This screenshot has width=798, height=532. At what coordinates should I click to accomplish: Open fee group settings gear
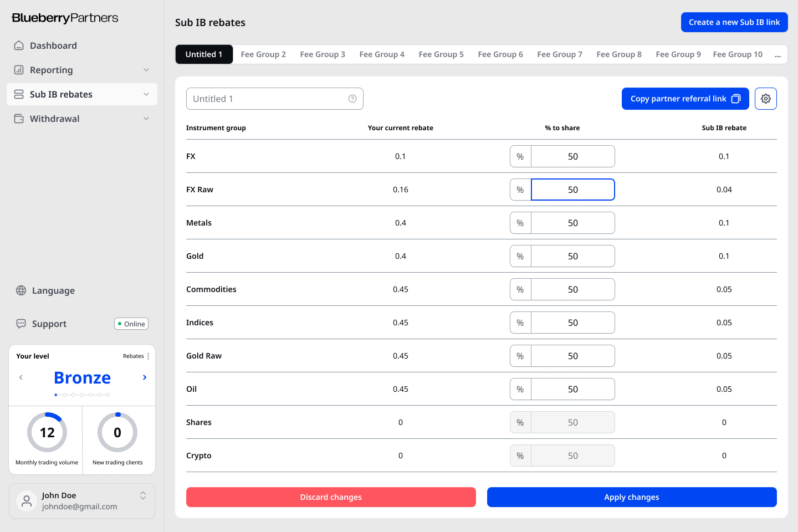coord(766,99)
